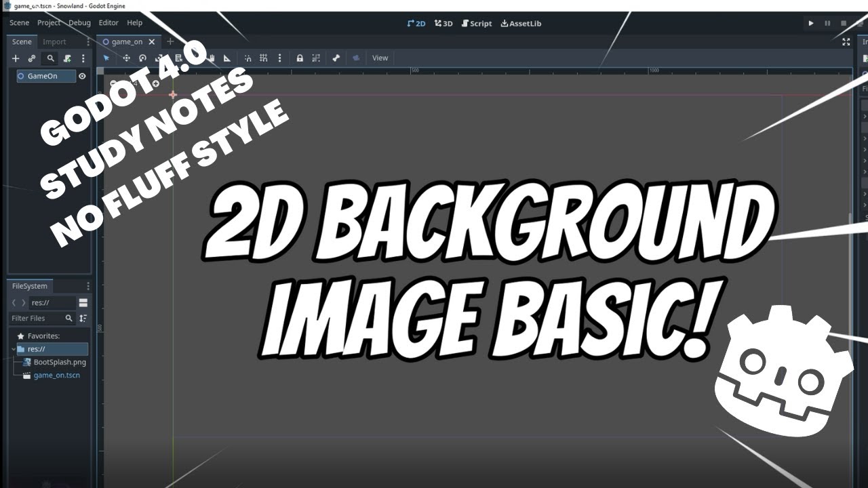This screenshot has height=488, width=868.
Task: Open the Help menu
Action: (x=135, y=22)
